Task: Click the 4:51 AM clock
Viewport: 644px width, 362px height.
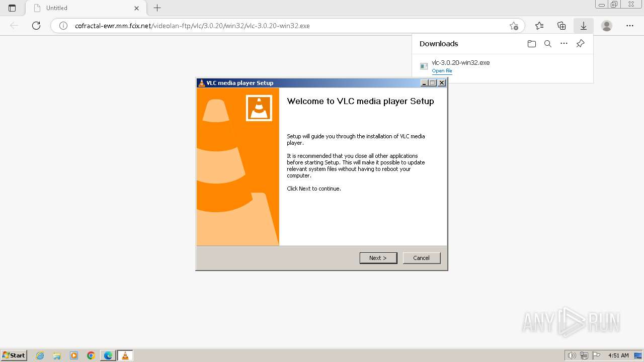Action: coord(618,355)
